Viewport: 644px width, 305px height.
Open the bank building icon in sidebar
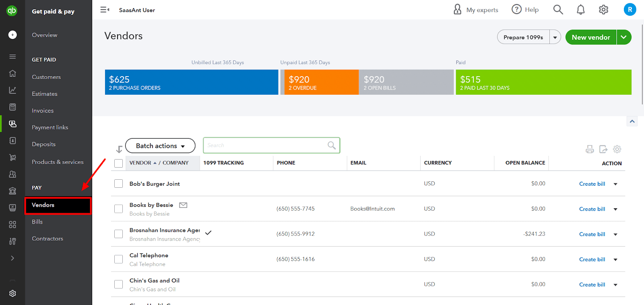(12, 191)
